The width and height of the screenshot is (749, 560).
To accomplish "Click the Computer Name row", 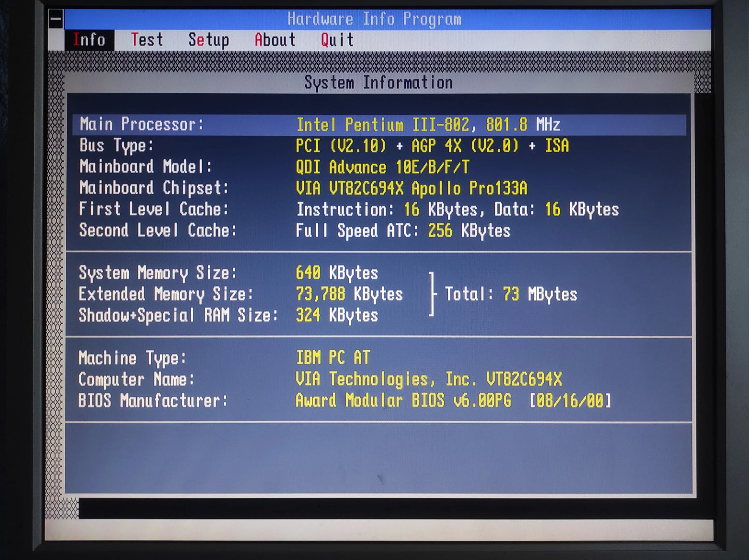I will (379, 379).
